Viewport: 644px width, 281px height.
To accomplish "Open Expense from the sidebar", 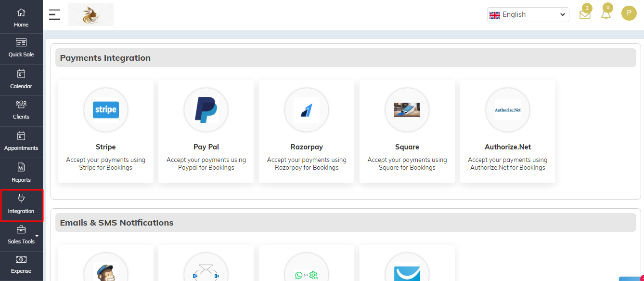I will [21, 265].
